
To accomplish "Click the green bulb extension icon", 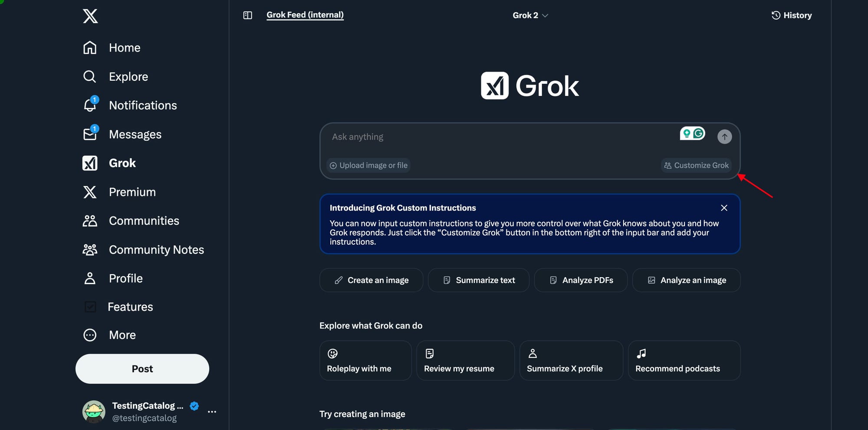I will [x=687, y=133].
